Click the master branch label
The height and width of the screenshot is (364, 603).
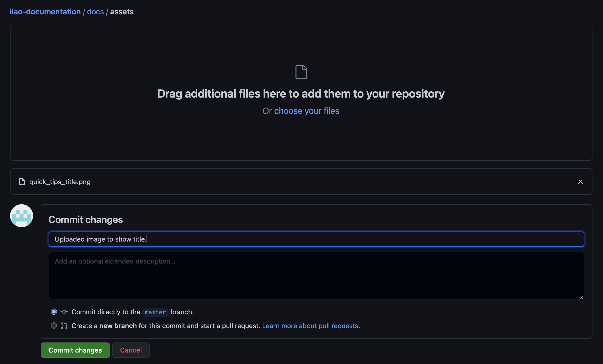pos(155,312)
